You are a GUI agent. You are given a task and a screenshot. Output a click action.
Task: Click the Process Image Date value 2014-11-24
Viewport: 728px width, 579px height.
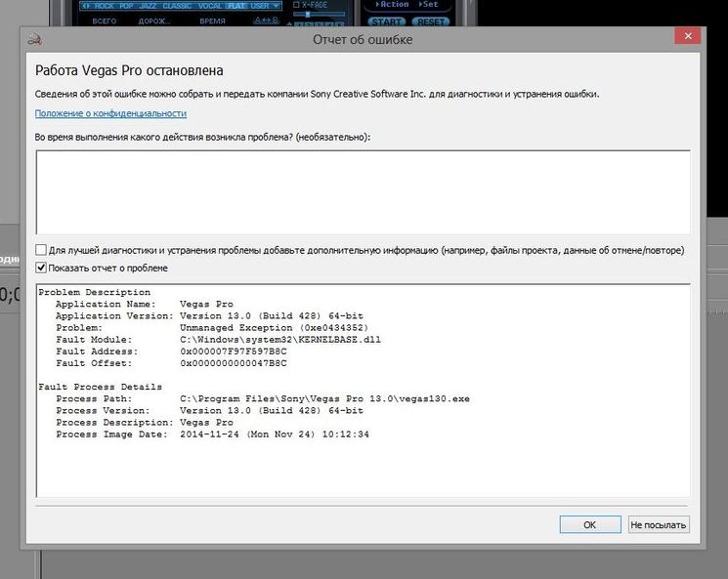(x=274, y=434)
